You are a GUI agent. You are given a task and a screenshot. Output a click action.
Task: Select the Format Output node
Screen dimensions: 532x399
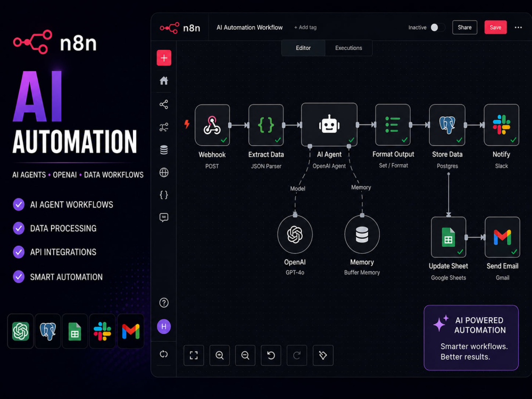click(x=393, y=125)
